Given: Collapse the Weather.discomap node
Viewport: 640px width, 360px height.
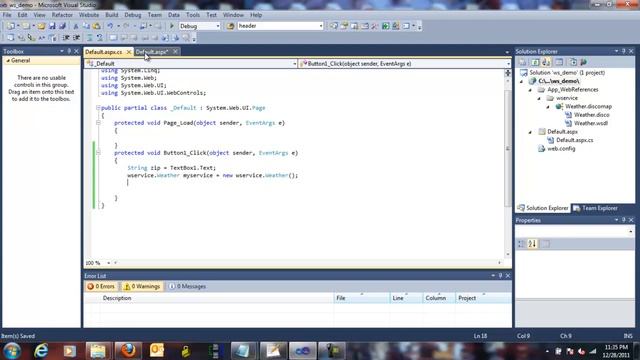Looking at the screenshot, I should [548, 107].
